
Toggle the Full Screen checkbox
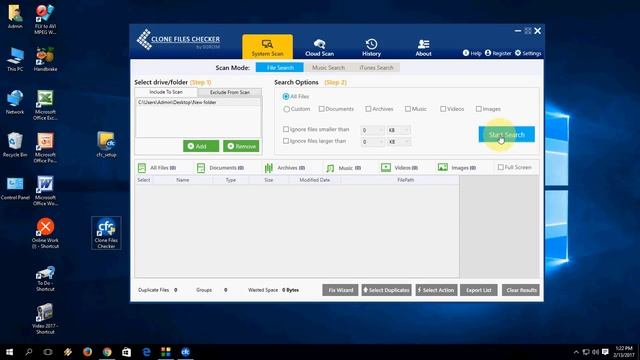[501, 167]
